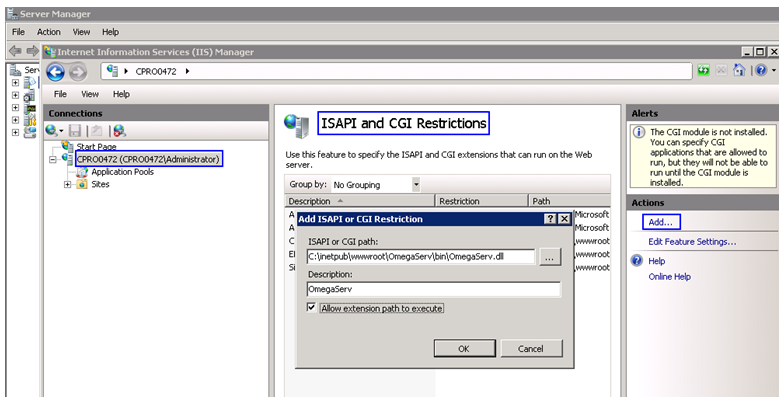Click the Add... action link
Image resolution: width=782 pixels, height=401 pixels.
point(660,222)
